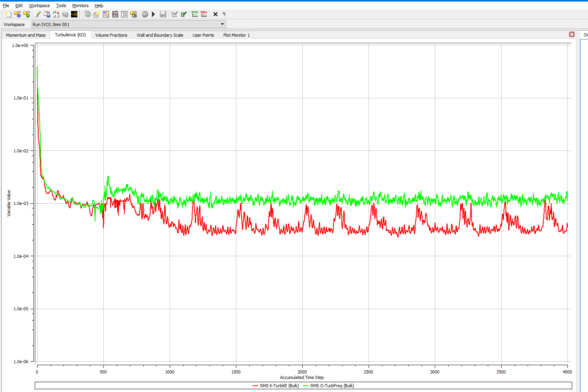Select the Volume Fractions tab
Viewport: 588px width, 392px height.
point(111,35)
